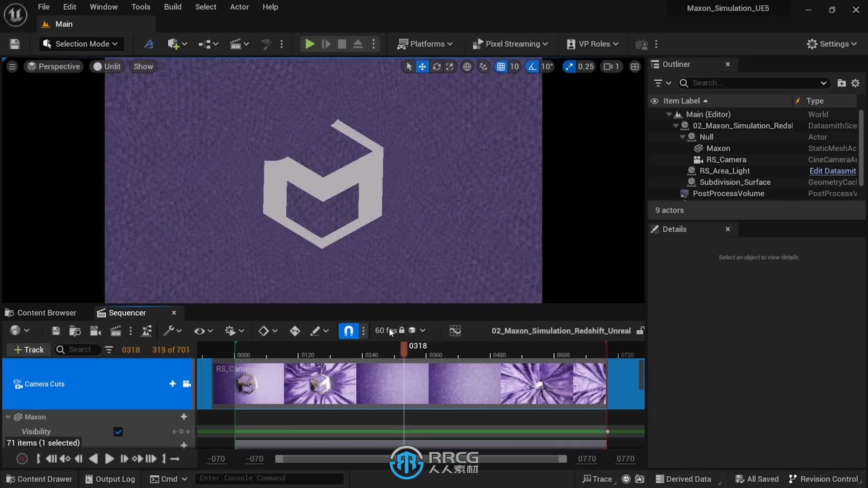Click the Sequencer filter/settings icon

[108, 350]
